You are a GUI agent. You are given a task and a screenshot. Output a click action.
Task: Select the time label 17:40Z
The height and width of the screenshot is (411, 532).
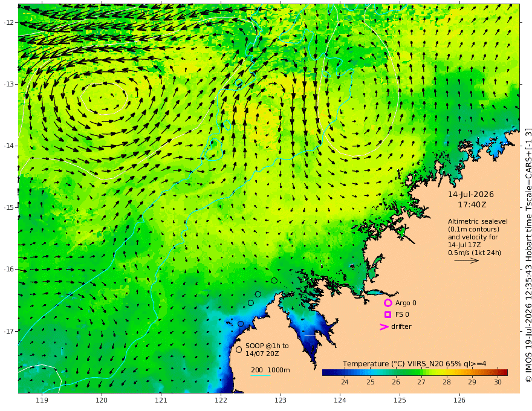pyautogui.click(x=472, y=205)
